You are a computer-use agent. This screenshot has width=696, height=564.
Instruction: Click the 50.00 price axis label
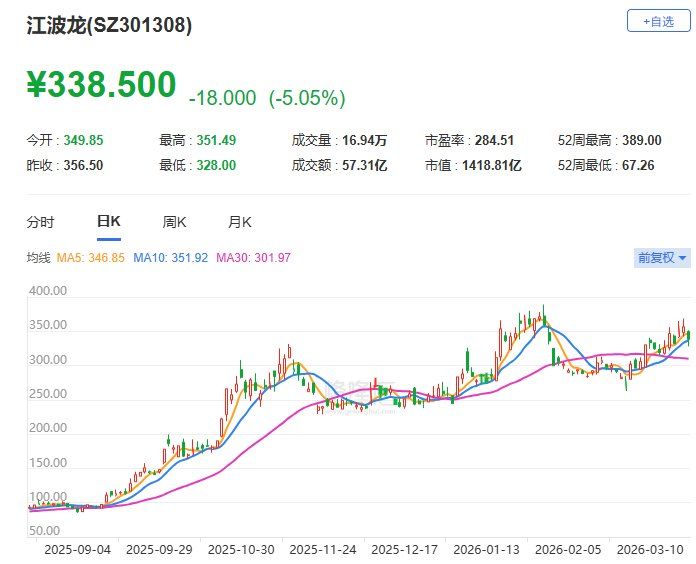(44, 531)
